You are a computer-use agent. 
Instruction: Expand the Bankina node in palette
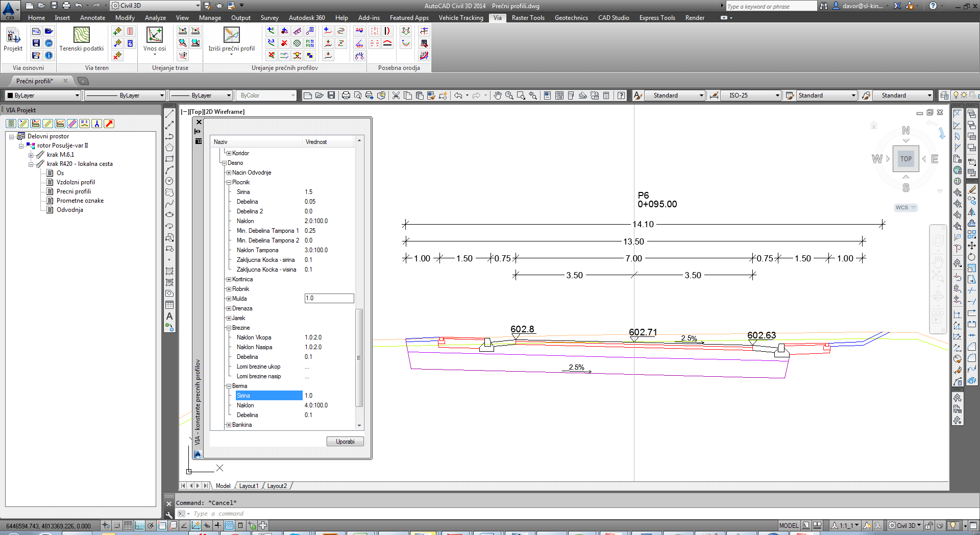(x=229, y=425)
